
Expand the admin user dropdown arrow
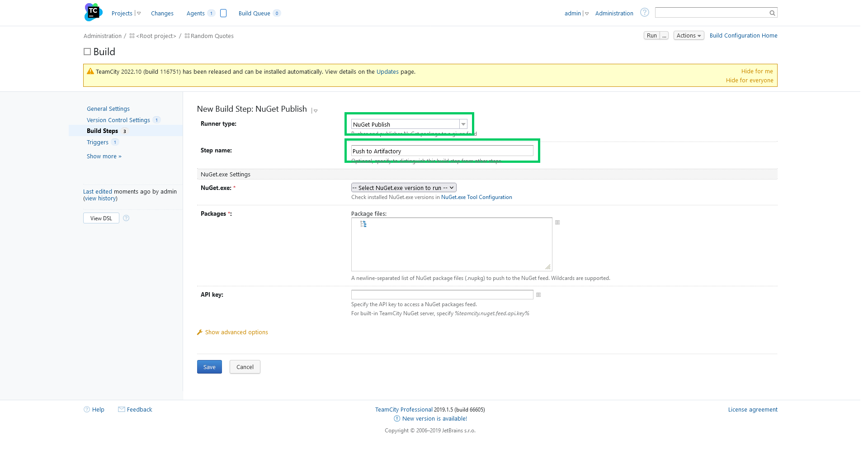(586, 14)
